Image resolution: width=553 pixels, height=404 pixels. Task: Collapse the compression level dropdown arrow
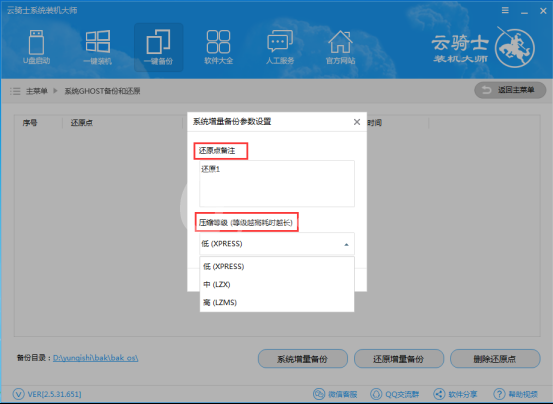346,244
